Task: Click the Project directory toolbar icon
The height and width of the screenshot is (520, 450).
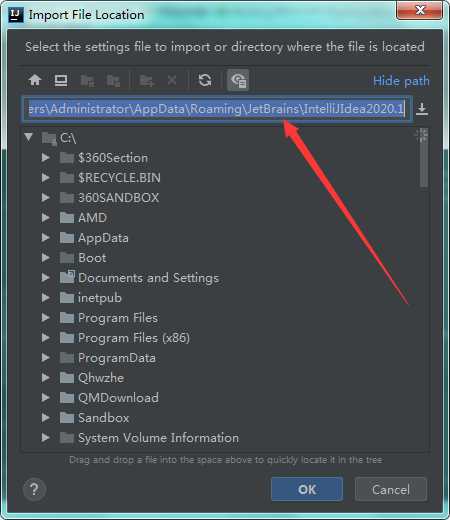Action: (x=87, y=81)
